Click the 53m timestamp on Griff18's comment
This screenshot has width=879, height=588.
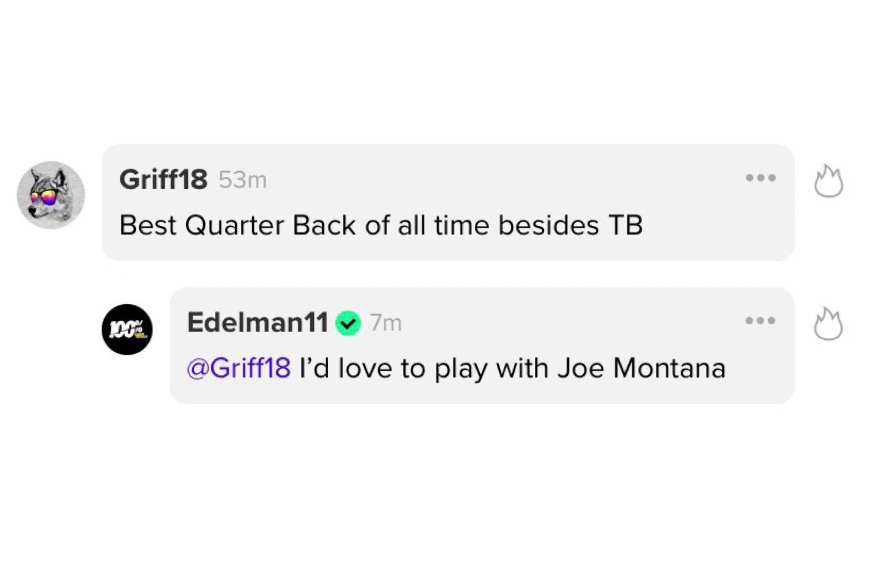pyautogui.click(x=243, y=180)
